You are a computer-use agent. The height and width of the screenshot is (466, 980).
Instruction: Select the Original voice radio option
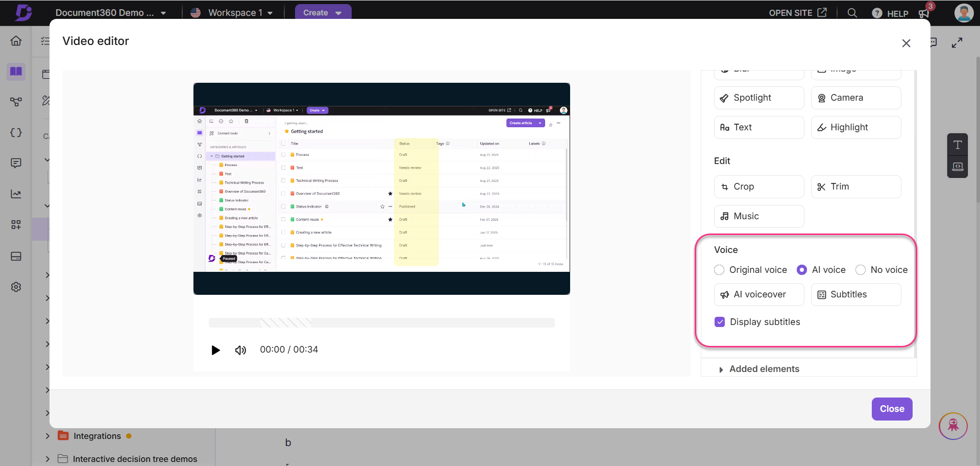[719, 270]
